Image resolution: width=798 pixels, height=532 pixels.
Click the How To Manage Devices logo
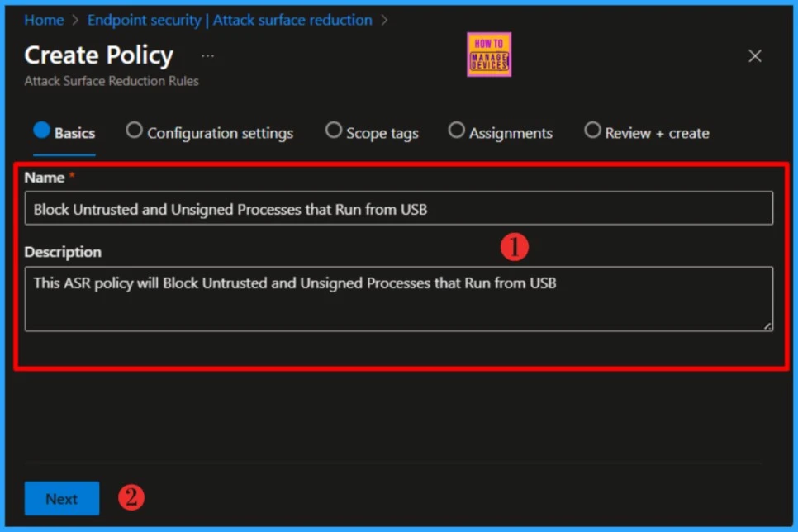coord(489,55)
